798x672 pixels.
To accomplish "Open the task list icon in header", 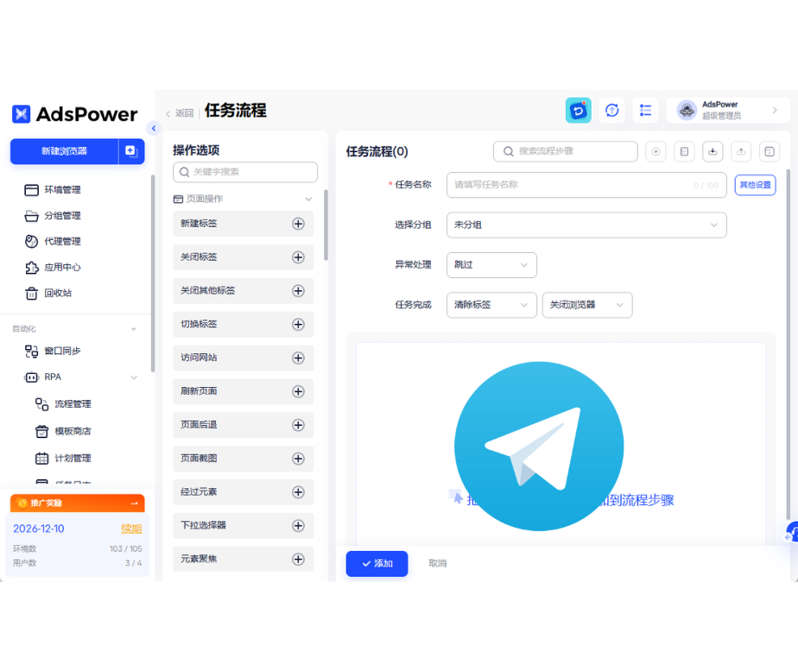I will click(645, 110).
